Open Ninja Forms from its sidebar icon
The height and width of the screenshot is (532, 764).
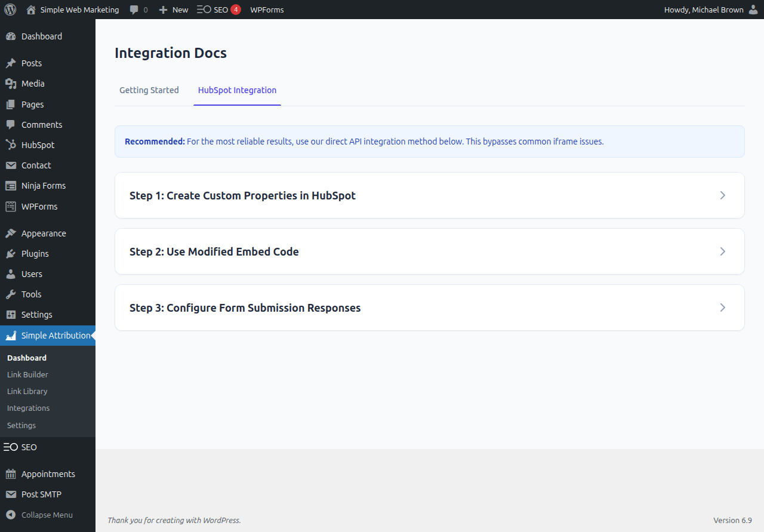10,185
